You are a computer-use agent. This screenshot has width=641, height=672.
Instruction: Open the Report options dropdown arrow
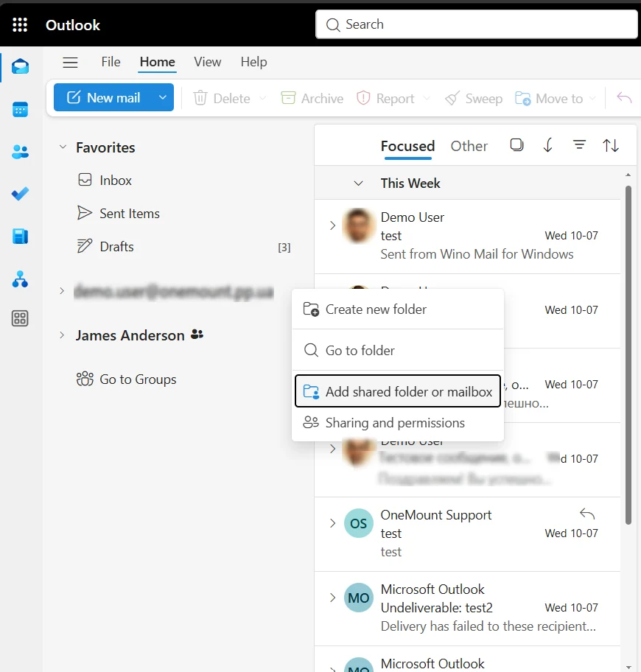click(x=427, y=98)
